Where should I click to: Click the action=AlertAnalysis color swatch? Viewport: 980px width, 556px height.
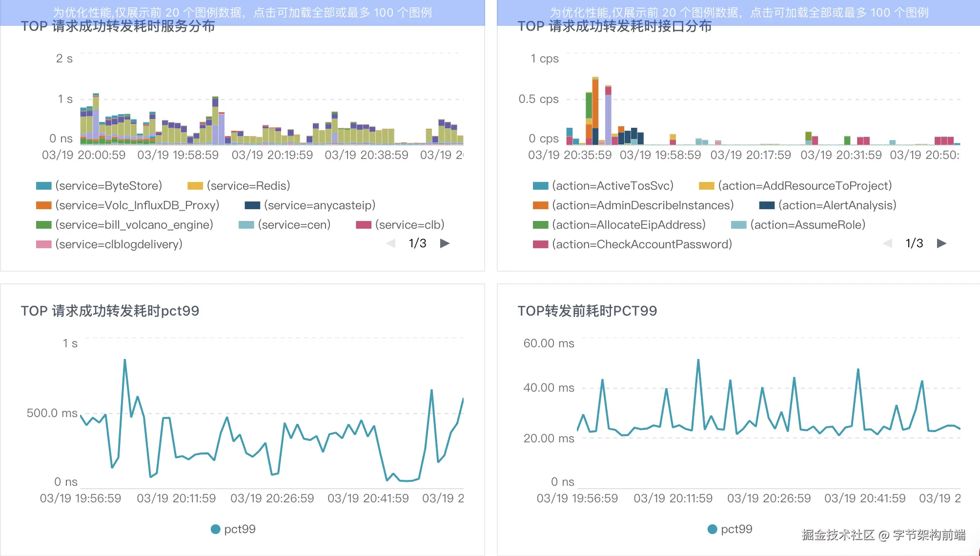pos(767,205)
